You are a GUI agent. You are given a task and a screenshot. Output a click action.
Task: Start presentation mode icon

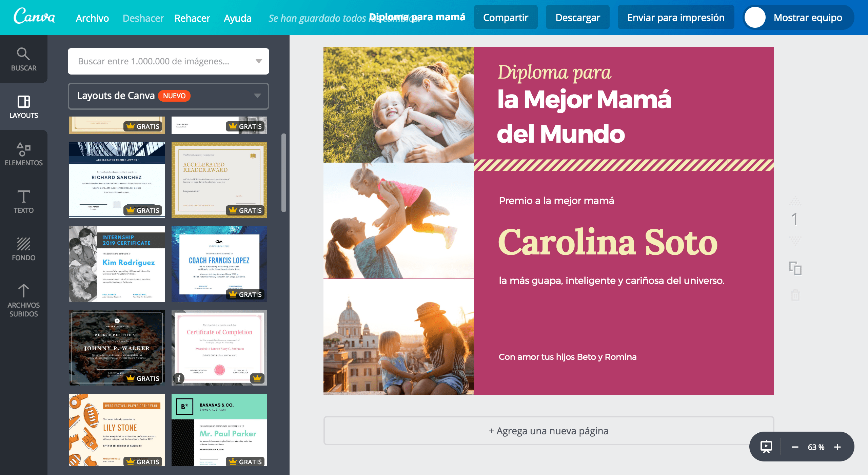pyautogui.click(x=766, y=447)
